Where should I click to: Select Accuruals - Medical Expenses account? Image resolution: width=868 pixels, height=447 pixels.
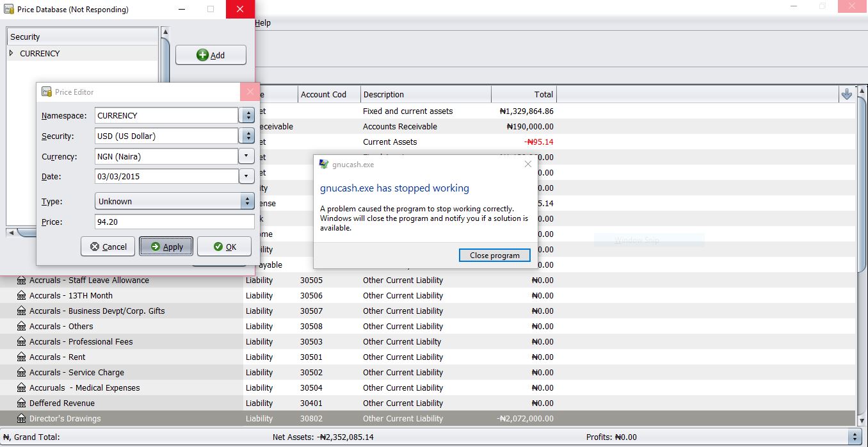coord(84,388)
